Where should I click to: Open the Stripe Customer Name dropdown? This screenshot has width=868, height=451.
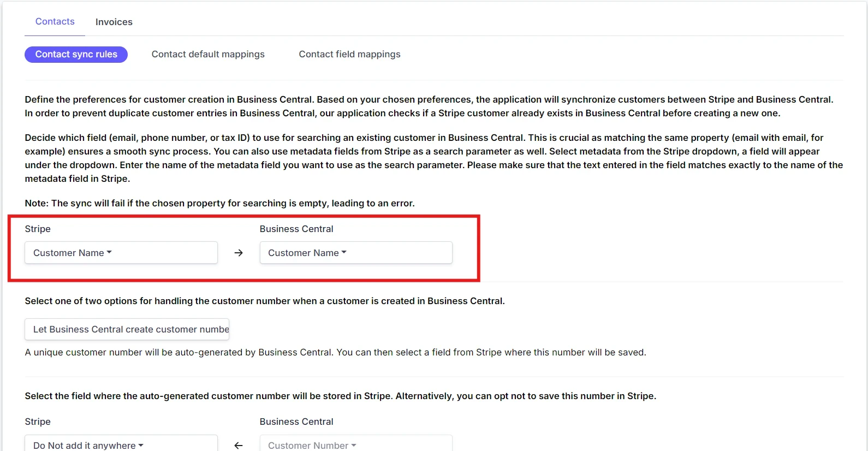[x=121, y=253]
